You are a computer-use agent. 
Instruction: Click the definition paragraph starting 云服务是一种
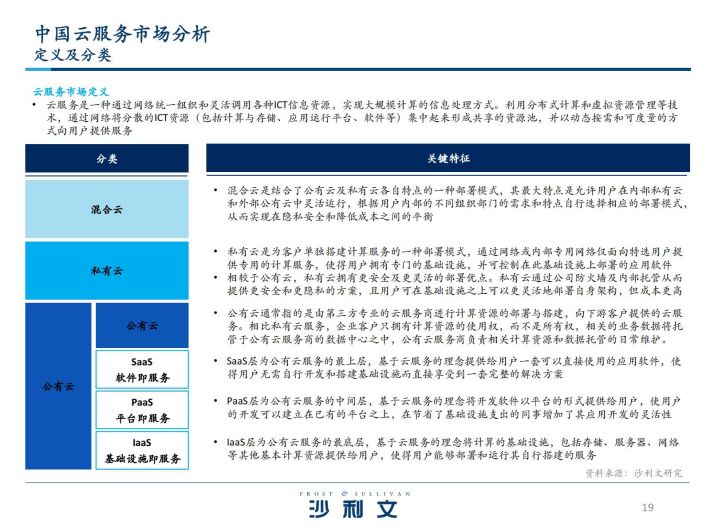(362, 118)
